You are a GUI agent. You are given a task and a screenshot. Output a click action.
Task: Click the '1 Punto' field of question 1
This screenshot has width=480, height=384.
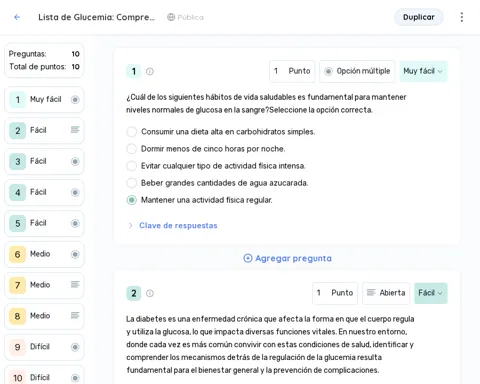(x=292, y=71)
